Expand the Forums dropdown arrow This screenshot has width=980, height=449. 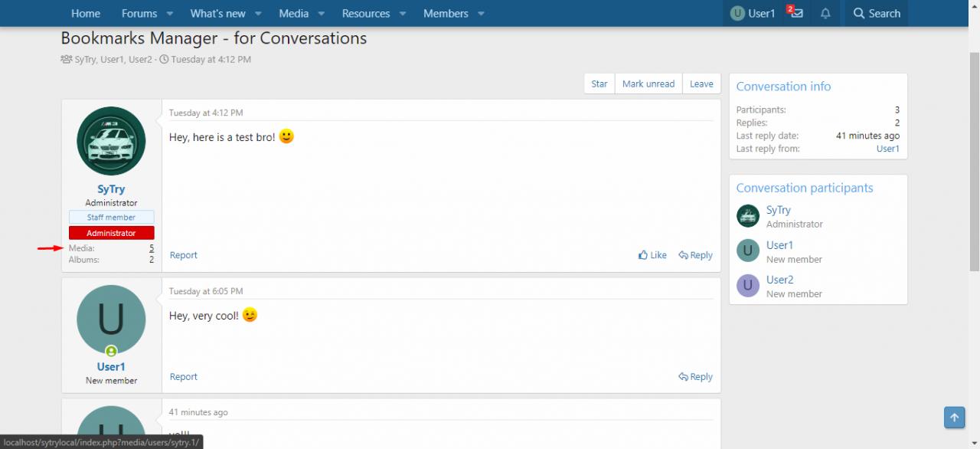coord(170,14)
